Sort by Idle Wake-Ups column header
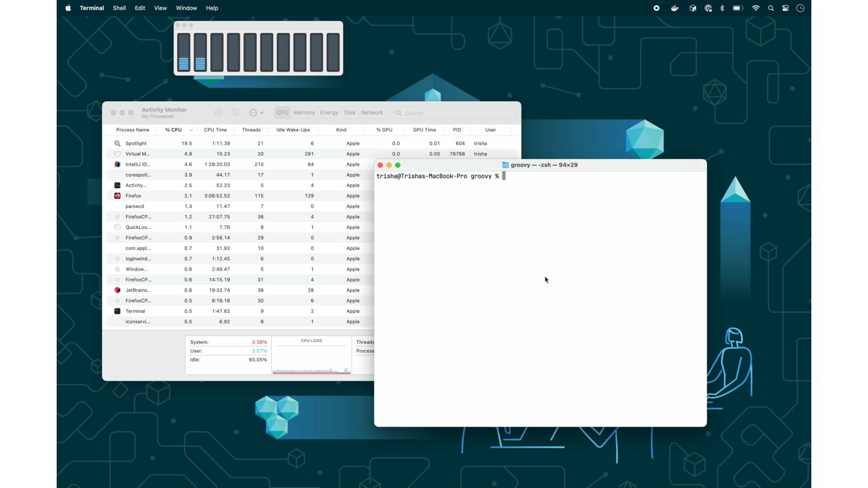The width and height of the screenshot is (868, 488). [293, 130]
